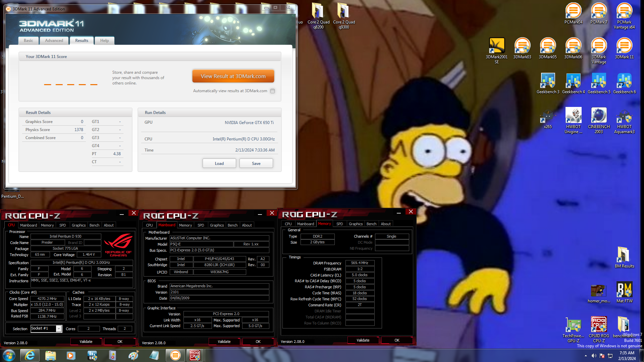Screen dimensions: 644x362
Task: Open the 3DMark2001 SE desktop icon
Action: pos(497,51)
